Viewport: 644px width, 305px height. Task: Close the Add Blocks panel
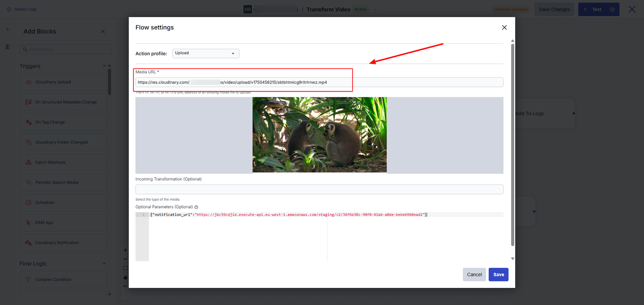pos(103,32)
